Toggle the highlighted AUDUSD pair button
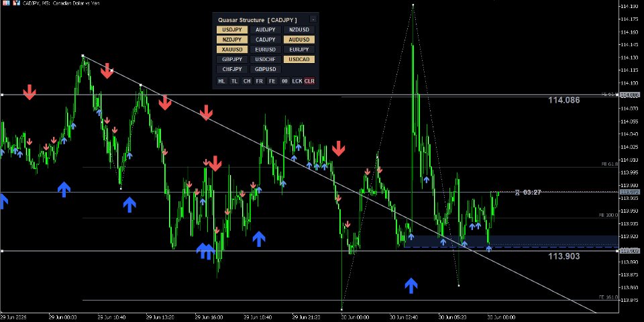Screen dimensions: 644x322 coord(299,40)
